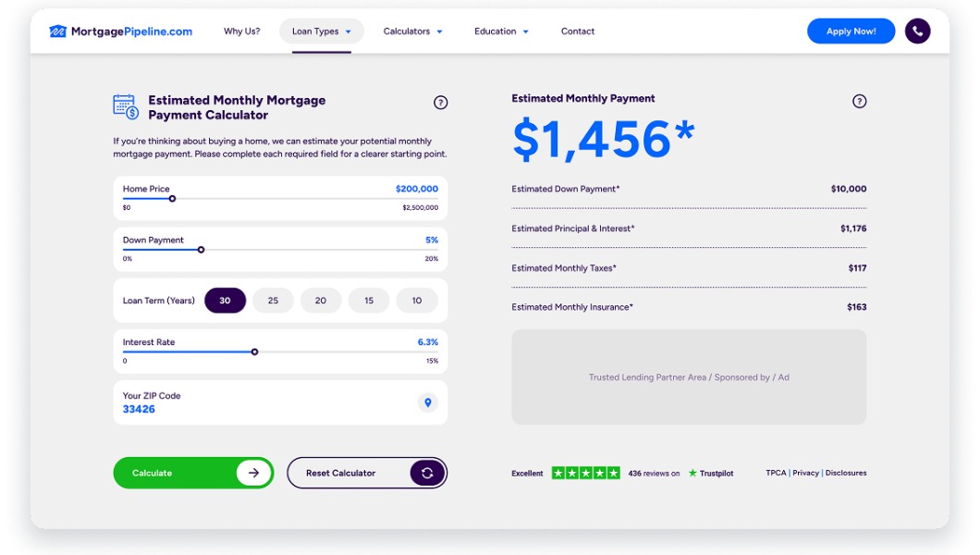Select 20 year loan term

click(321, 301)
